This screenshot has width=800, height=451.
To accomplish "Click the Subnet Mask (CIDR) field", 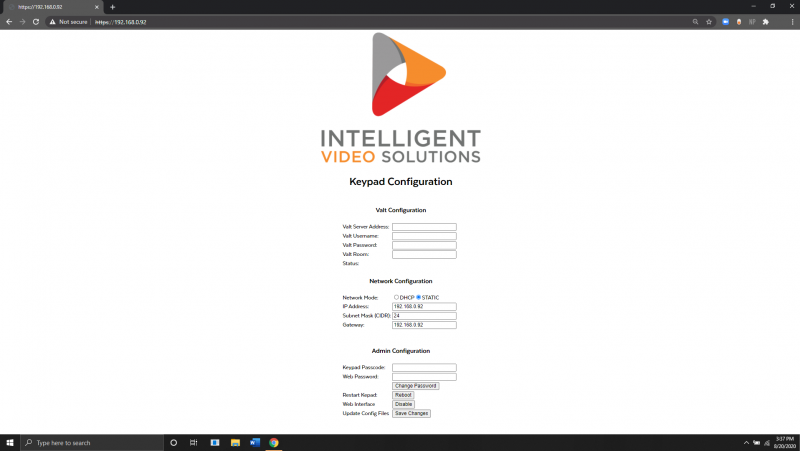I will (x=424, y=316).
